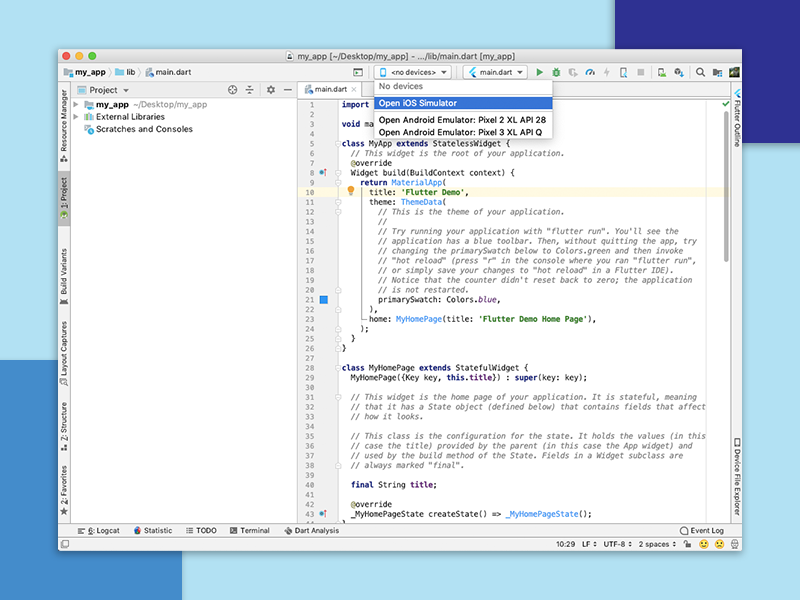This screenshot has width=800, height=600.
Task: Start debugging using the bug icon
Action: (x=556, y=72)
